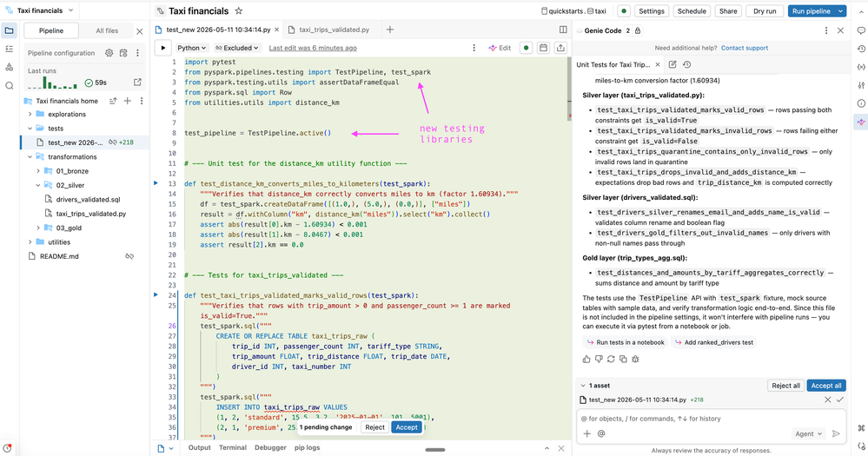Collapse the tests folder

[30, 129]
